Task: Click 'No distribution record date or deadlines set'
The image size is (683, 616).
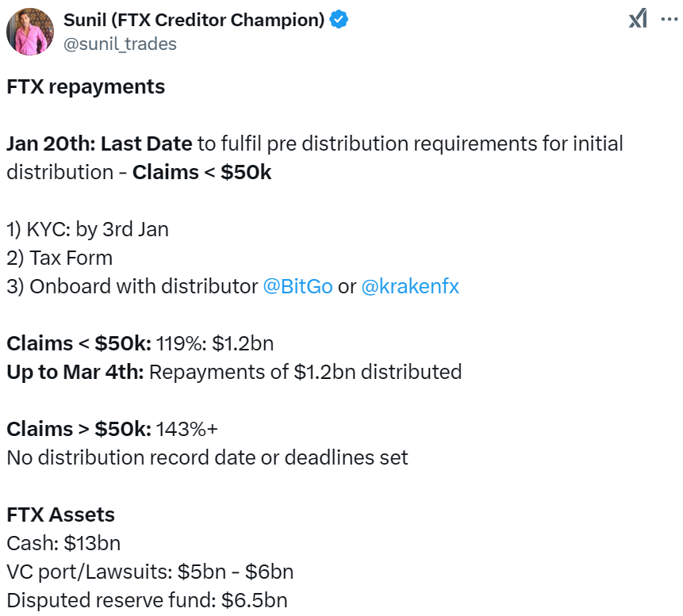Action: tap(207, 457)
